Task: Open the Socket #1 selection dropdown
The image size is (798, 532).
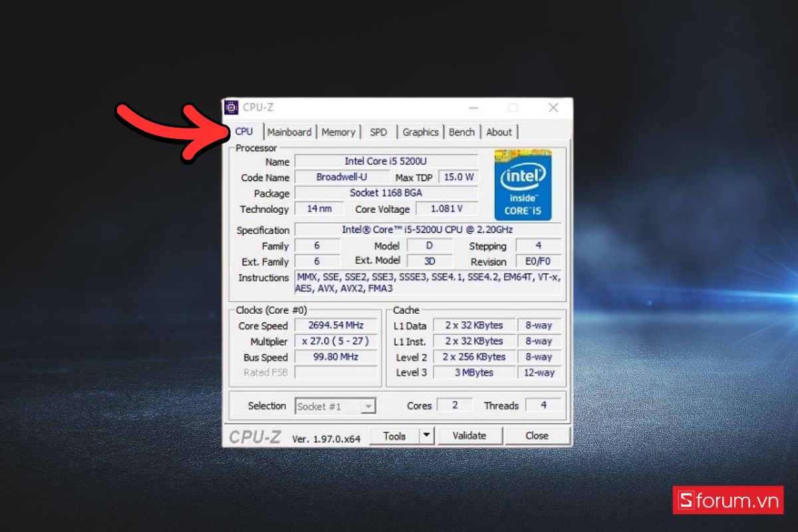Action: click(336, 406)
